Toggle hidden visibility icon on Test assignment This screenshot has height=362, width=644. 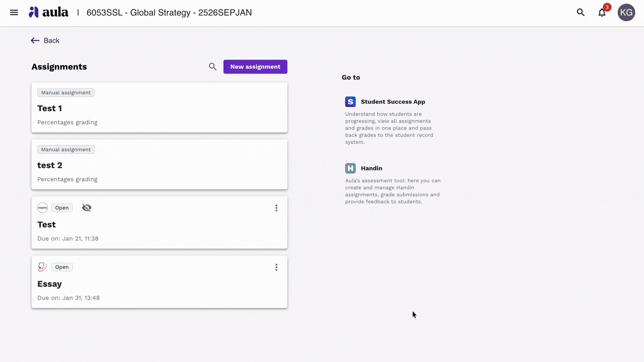point(87,208)
